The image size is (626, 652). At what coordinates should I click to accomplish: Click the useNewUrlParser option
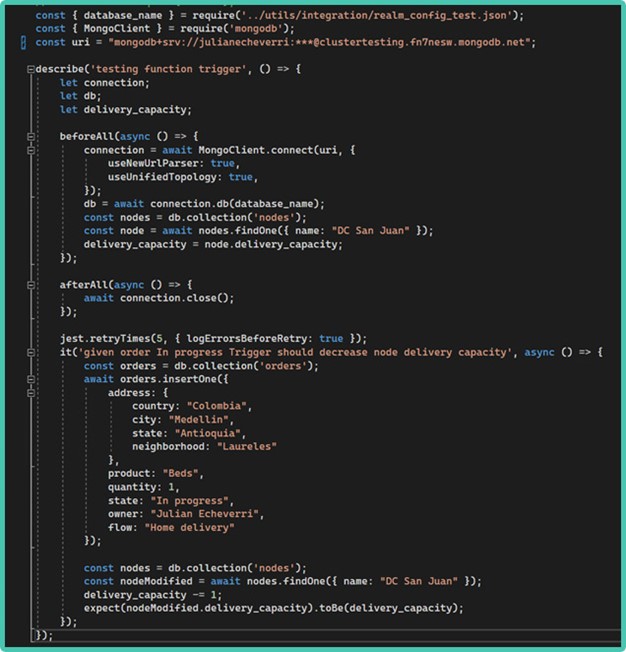coord(153,163)
